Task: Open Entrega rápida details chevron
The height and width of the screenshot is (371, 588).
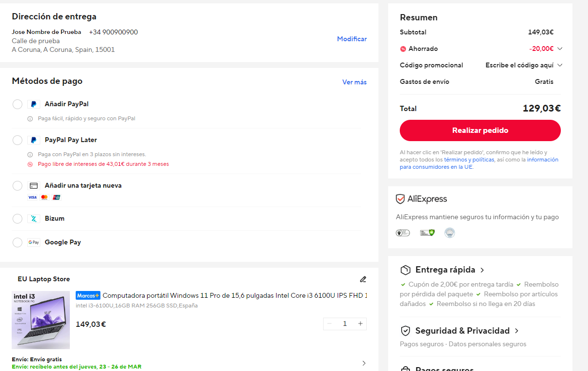Action: pos(482,270)
